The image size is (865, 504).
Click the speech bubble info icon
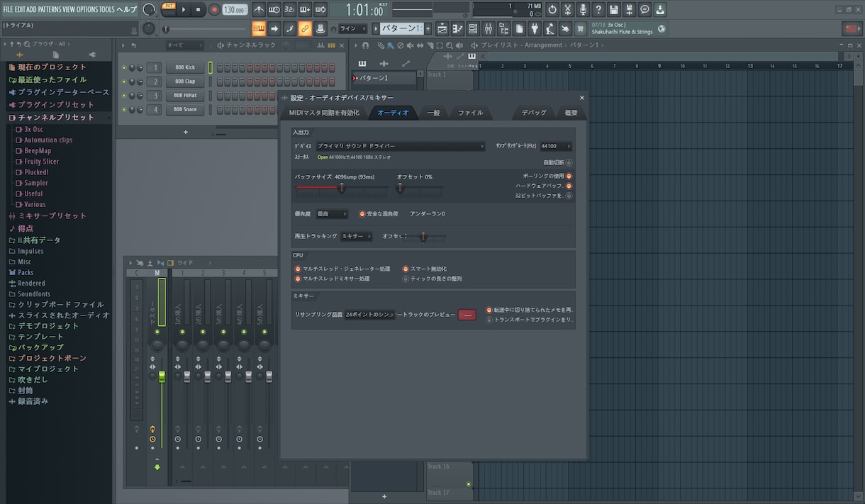(644, 10)
